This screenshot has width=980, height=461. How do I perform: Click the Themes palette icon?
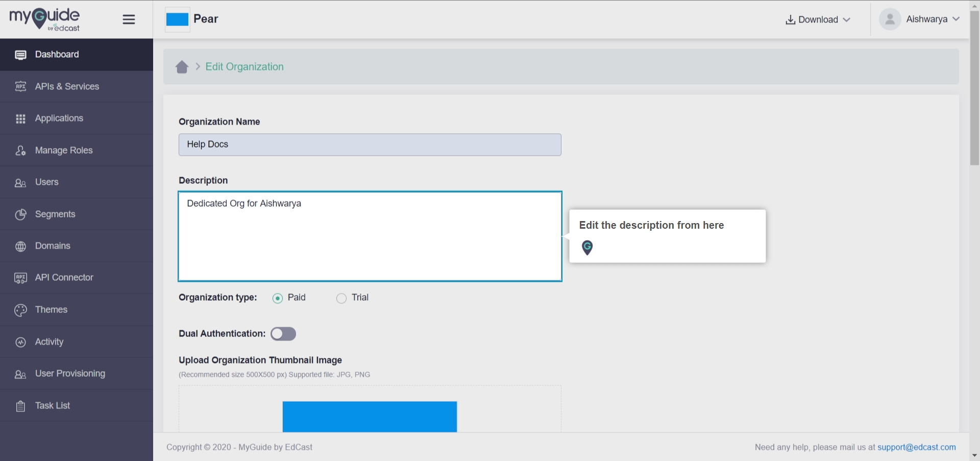click(20, 310)
